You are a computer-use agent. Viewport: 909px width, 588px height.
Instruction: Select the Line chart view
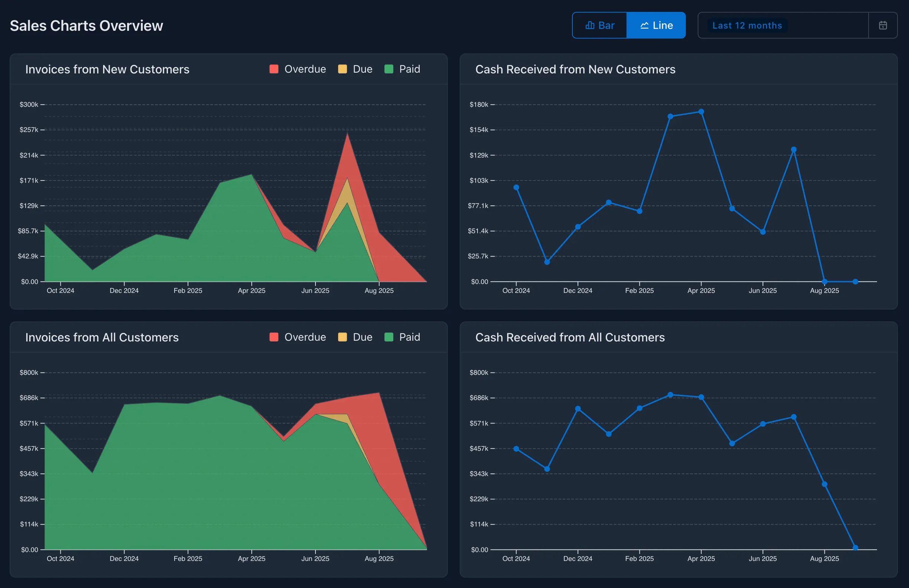pyautogui.click(x=656, y=25)
